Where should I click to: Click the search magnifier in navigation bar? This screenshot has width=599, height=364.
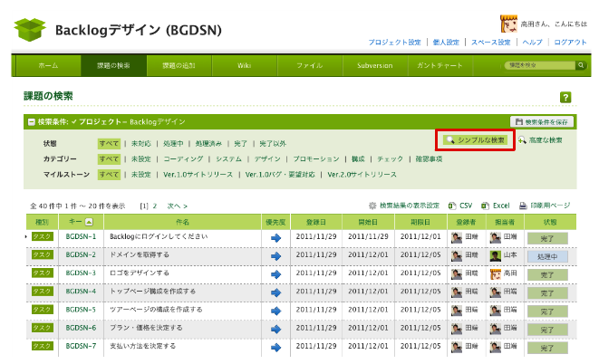[581, 65]
